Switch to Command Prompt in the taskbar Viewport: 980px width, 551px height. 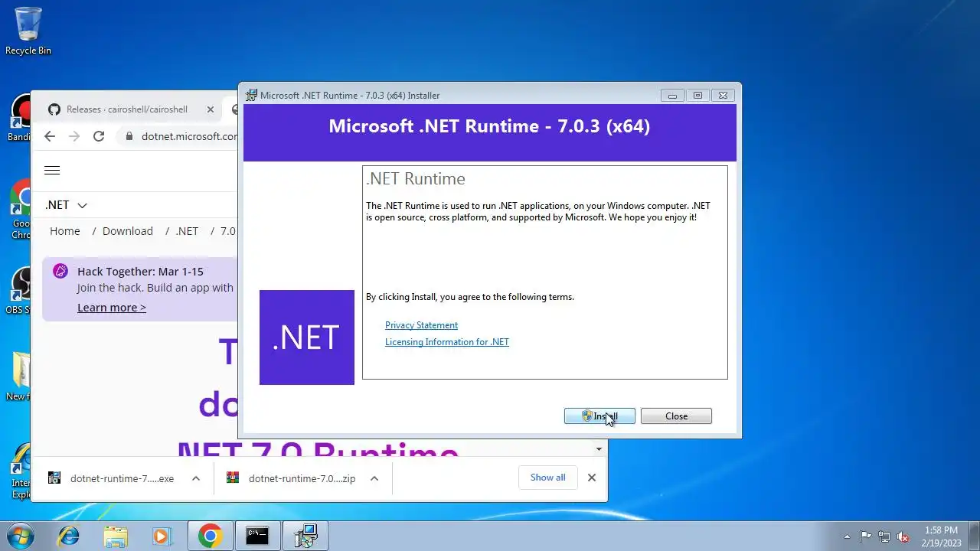257,536
